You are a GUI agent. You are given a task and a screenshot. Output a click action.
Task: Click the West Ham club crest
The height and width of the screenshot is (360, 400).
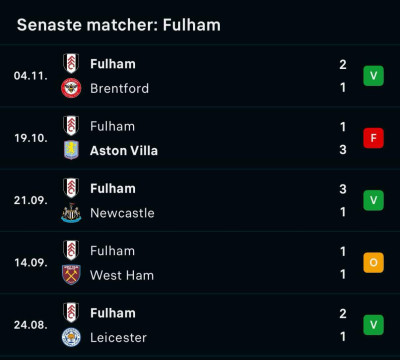click(71, 275)
